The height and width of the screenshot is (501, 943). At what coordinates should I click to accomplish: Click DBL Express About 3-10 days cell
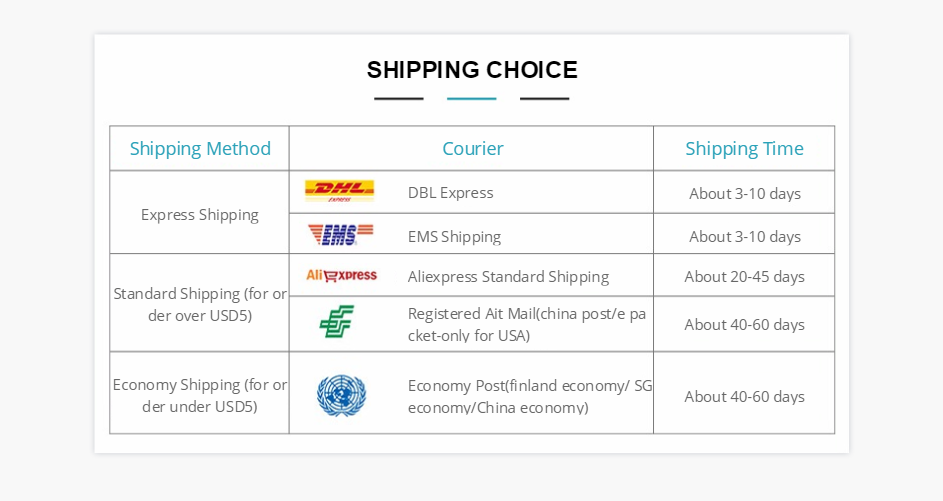[x=744, y=194]
